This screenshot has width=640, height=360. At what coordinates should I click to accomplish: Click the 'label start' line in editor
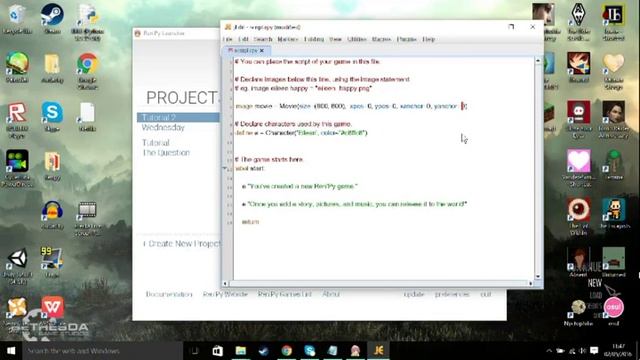tap(250, 168)
